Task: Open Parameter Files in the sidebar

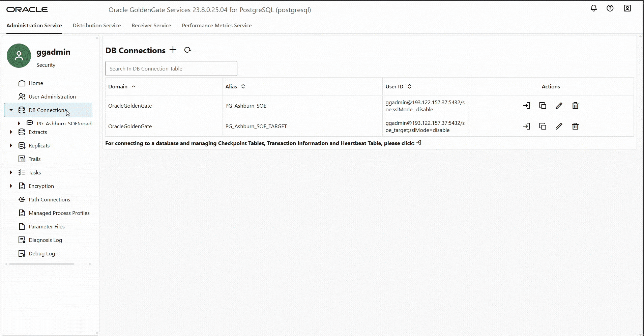Action: click(x=47, y=226)
